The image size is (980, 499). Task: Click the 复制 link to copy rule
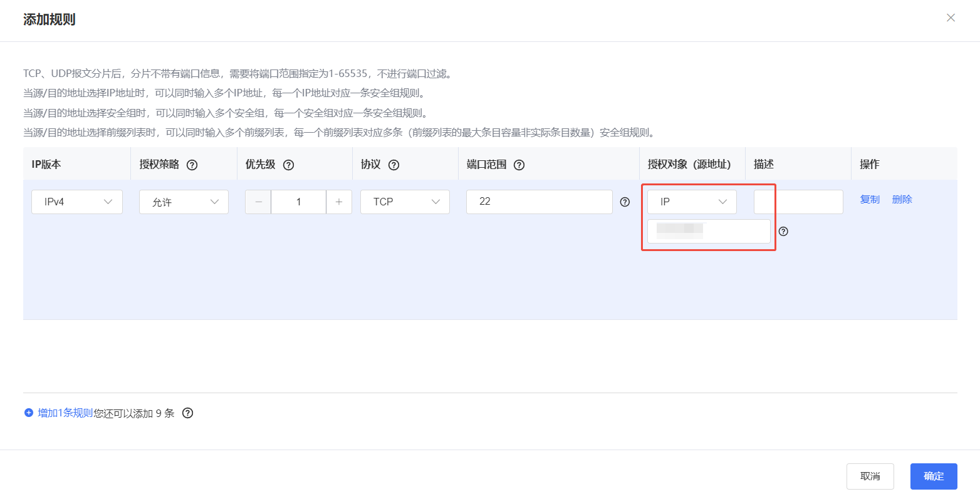pyautogui.click(x=870, y=200)
